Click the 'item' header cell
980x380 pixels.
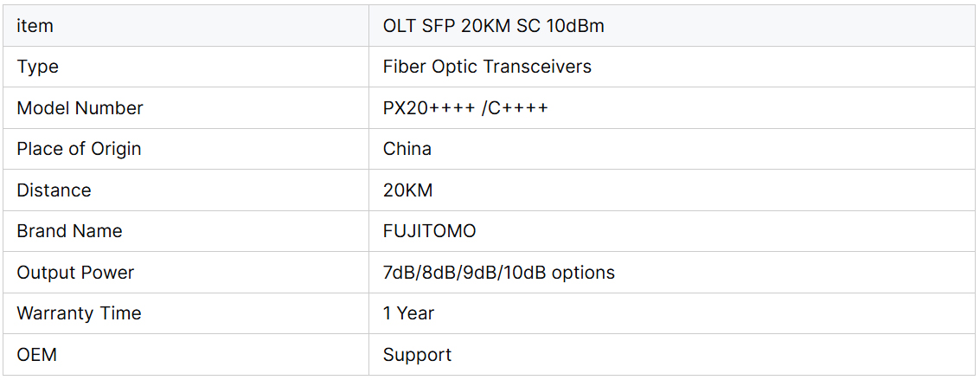tap(35, 26)
